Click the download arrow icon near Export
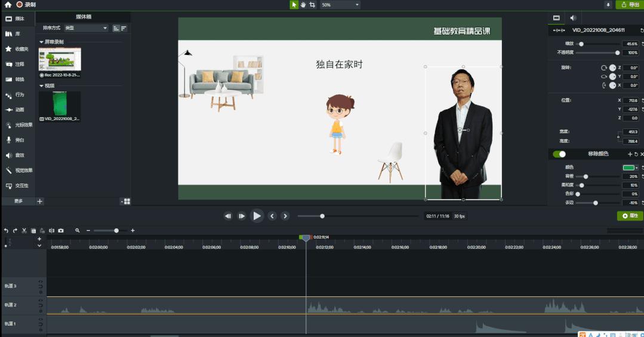644x337 pixels. [608, 5]
